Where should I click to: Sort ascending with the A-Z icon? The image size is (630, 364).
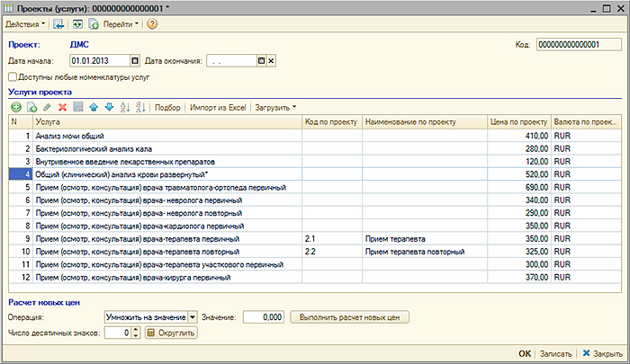125,107
